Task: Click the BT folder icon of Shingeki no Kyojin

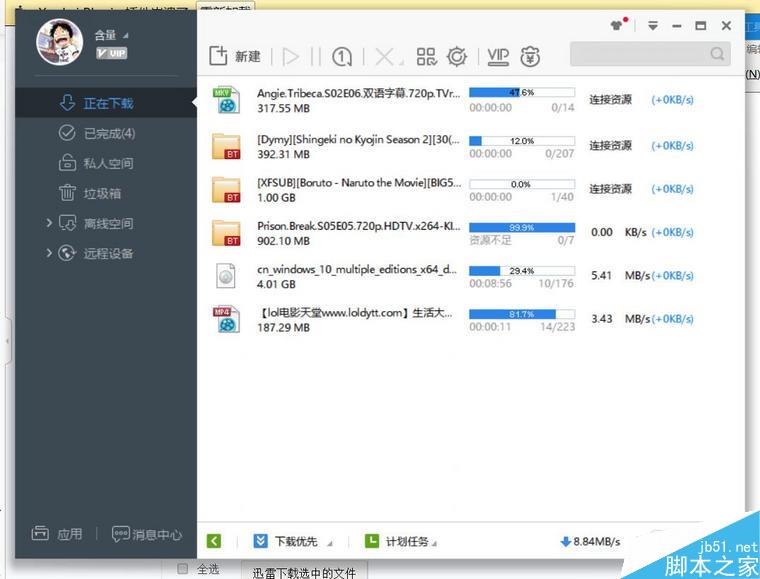Action: 226,146
